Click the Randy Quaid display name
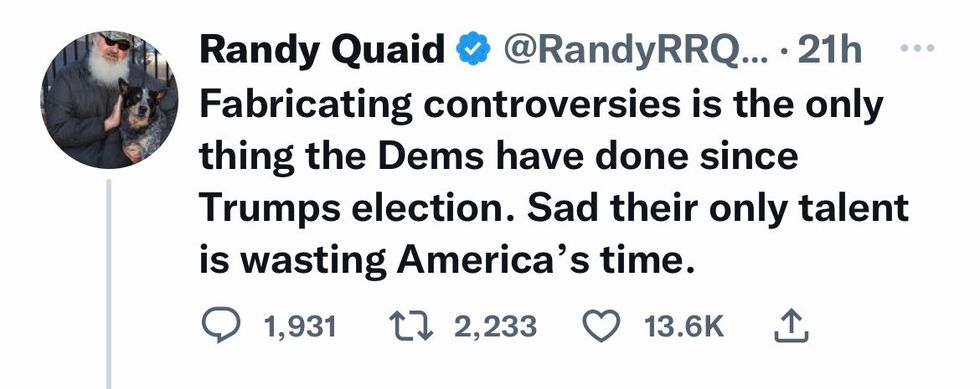Viewport: 980px width, 389px height. [322, 50]
